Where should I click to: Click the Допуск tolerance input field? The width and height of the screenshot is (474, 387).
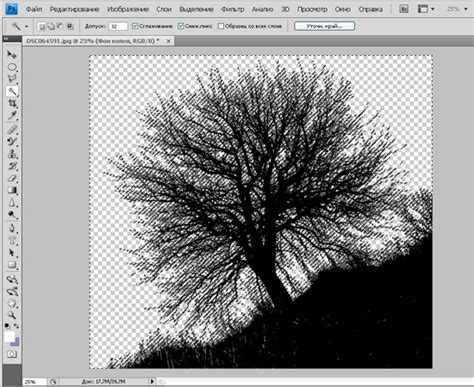tap(118, 26)
